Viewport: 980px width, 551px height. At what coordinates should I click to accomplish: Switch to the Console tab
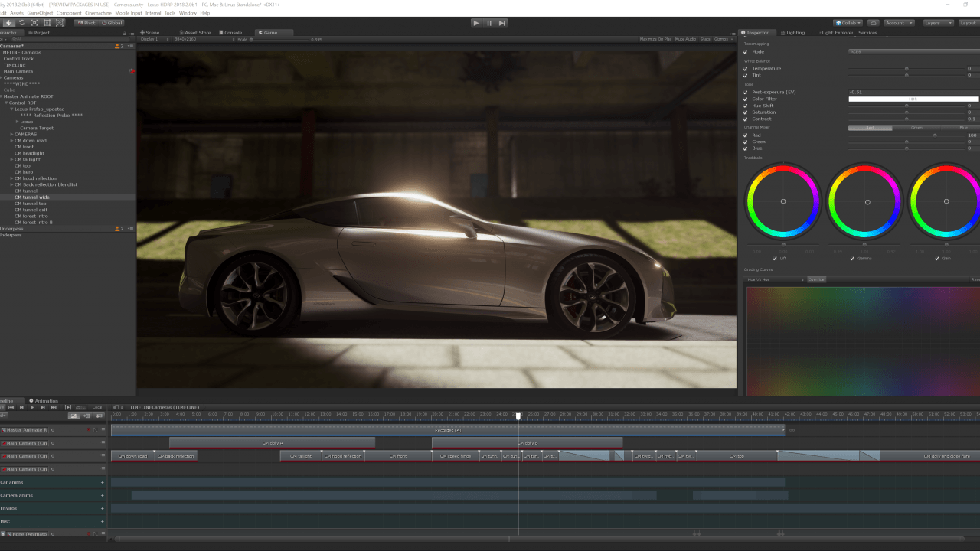(232, 33)
